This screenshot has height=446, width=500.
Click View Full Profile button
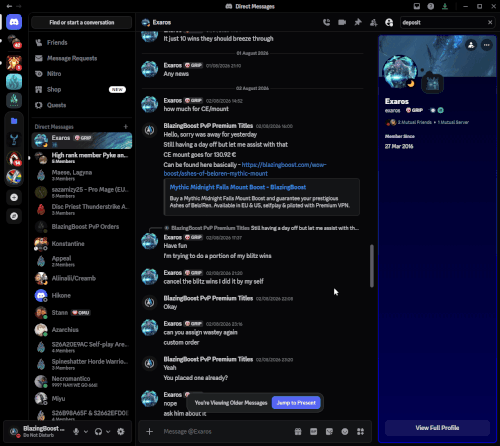(x=437, y=428)
